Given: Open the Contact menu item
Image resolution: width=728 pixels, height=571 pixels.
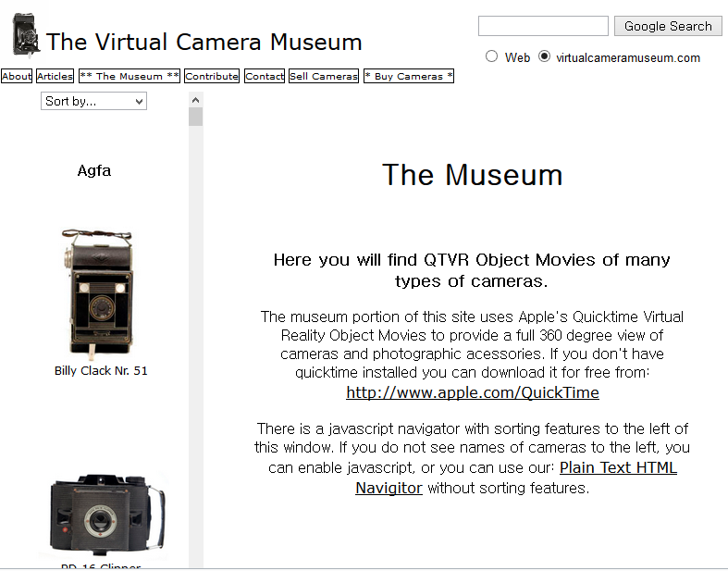Looking at the screenshot, I should pos(265,76).
